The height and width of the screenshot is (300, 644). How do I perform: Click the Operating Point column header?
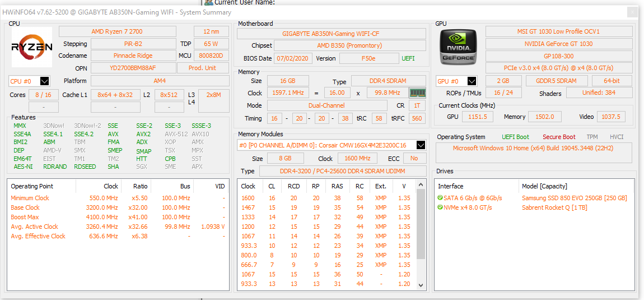[41, 186]
